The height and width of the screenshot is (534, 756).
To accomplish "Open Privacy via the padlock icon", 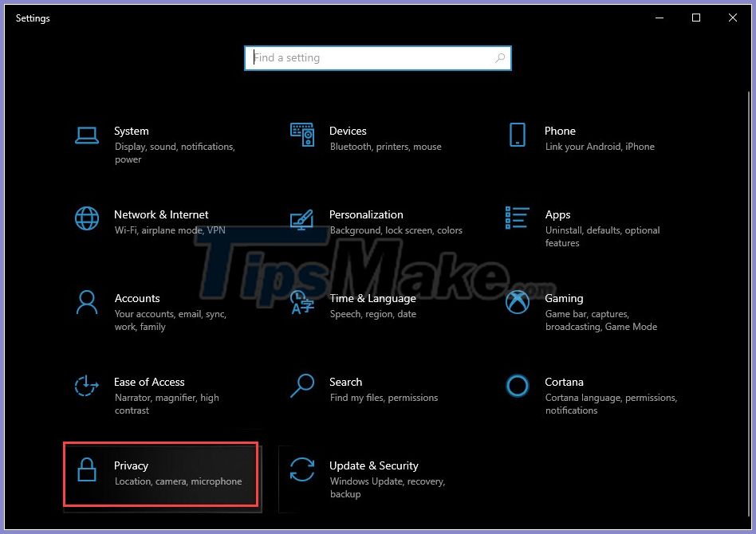I will pyautogui.click(x=87, y=471).
